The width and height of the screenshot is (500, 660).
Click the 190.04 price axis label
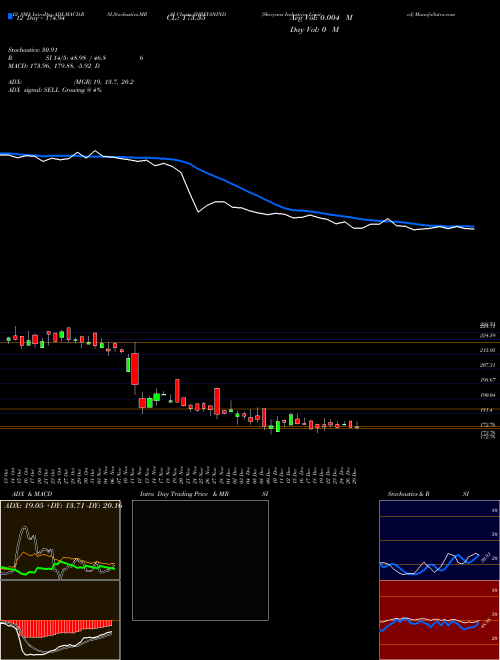tap(488, 395)
